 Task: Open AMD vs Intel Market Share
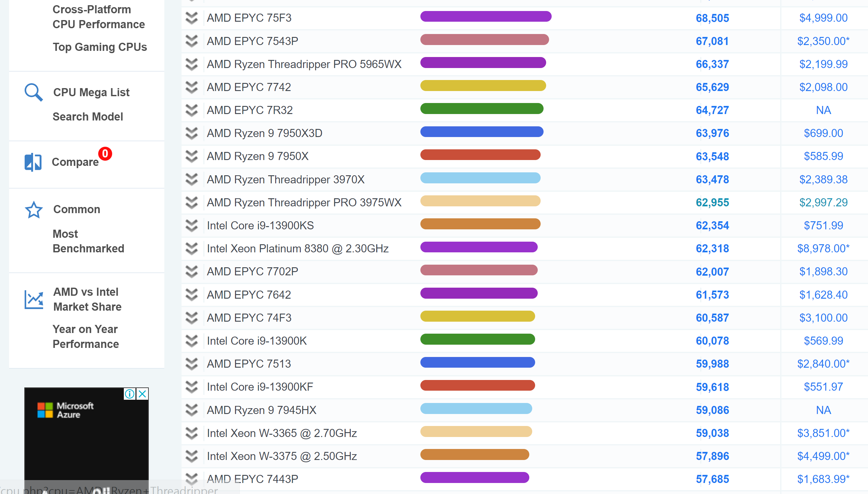point(87,299)
